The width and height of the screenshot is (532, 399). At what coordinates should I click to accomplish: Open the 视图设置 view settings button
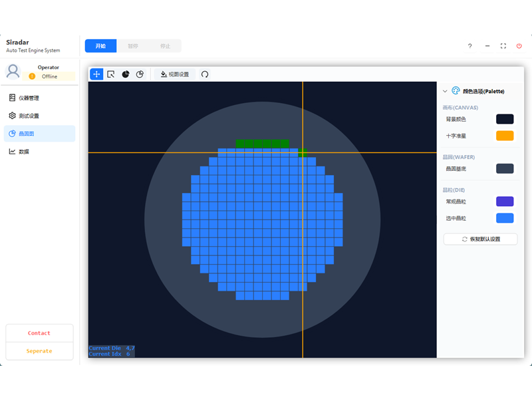175,74
